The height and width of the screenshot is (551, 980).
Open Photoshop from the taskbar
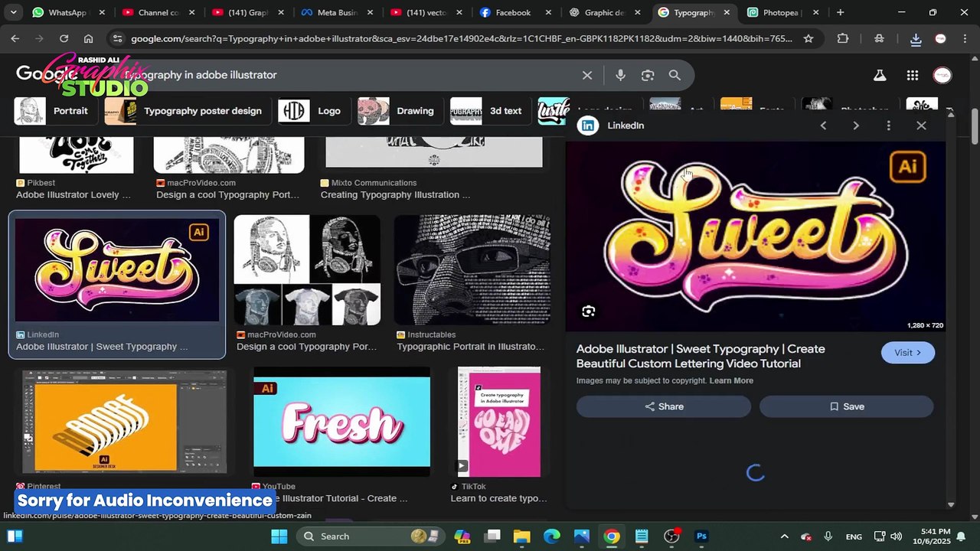click(701, 536)
